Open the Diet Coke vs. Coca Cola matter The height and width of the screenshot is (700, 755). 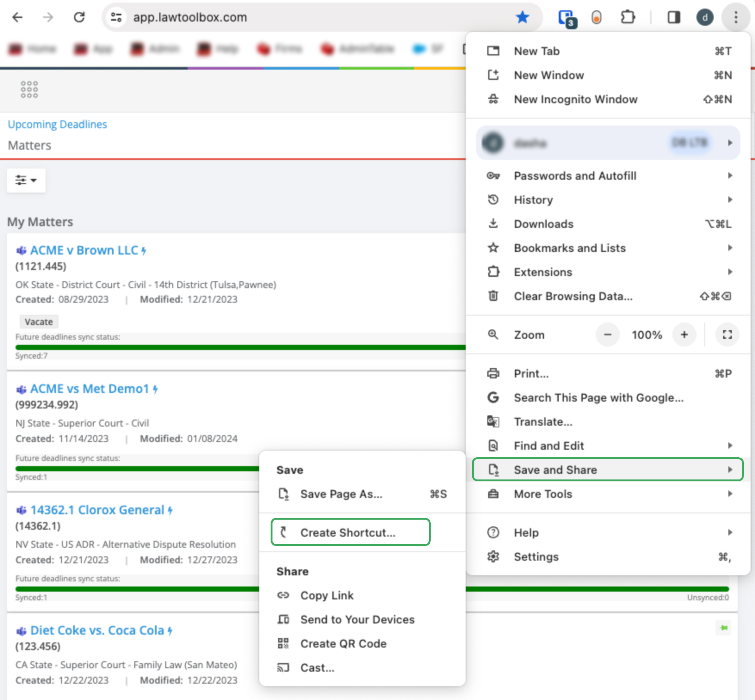point(97,631)
